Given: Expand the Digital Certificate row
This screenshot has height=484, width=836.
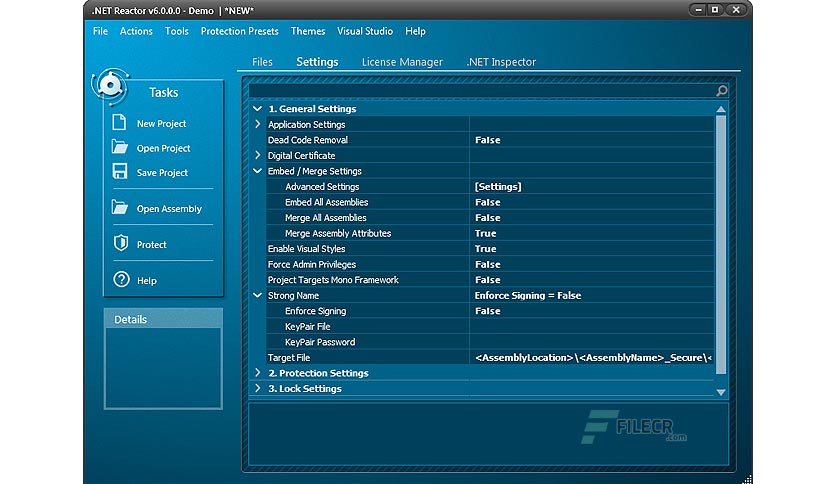Looking at the screenshot, I should pyautogui.click(x=258, y=155).
